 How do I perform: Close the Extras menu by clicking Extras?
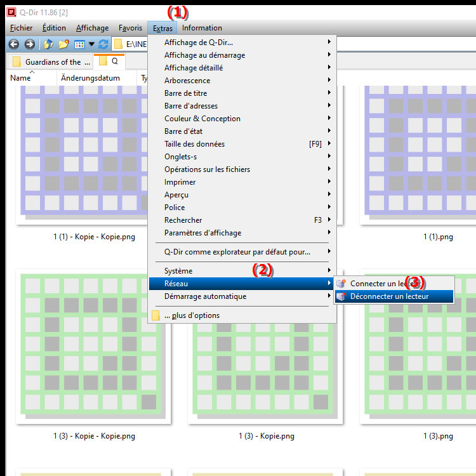coord(162,28)
